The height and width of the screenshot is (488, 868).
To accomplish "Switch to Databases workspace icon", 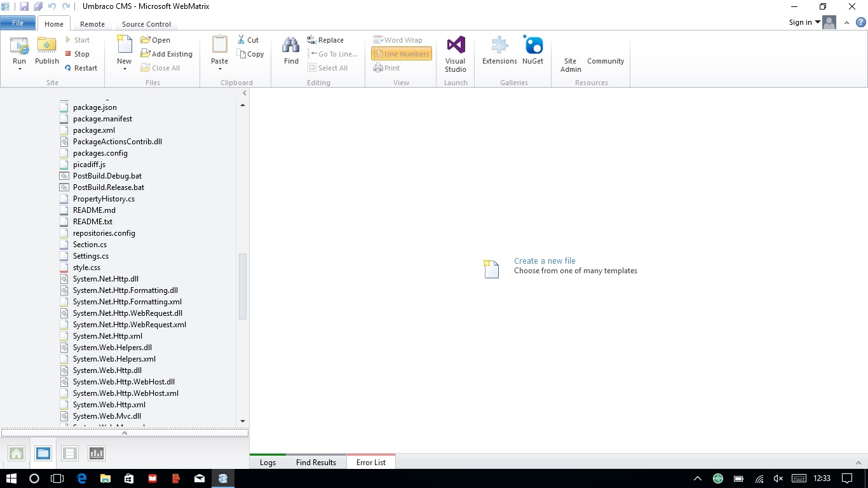I will pos(70,453).
